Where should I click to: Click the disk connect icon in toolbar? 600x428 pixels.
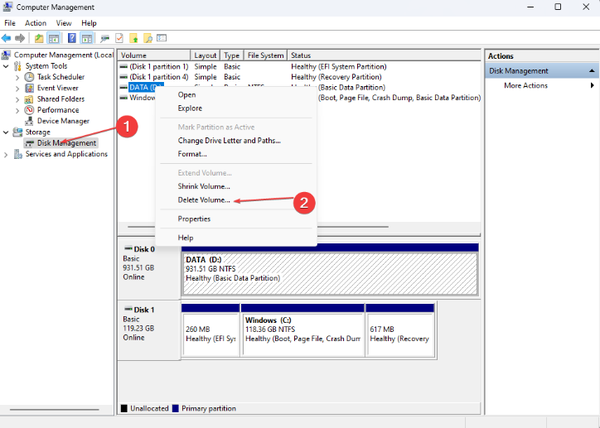click(104, 38)
